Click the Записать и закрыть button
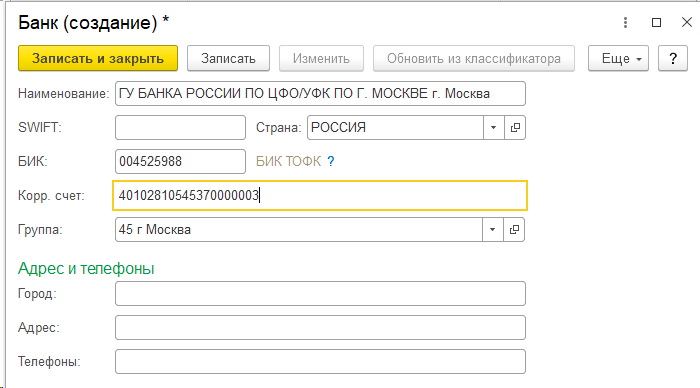 coord(98,58)
